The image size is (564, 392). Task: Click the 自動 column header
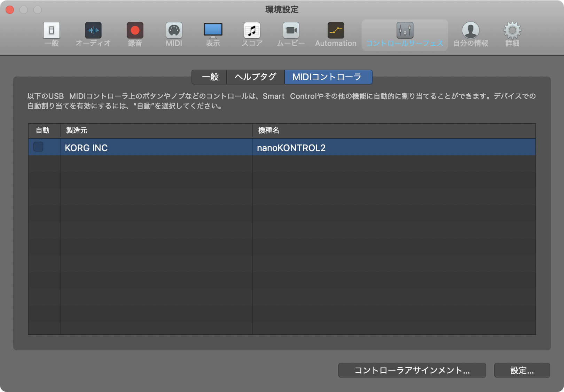tap(44, 131)
